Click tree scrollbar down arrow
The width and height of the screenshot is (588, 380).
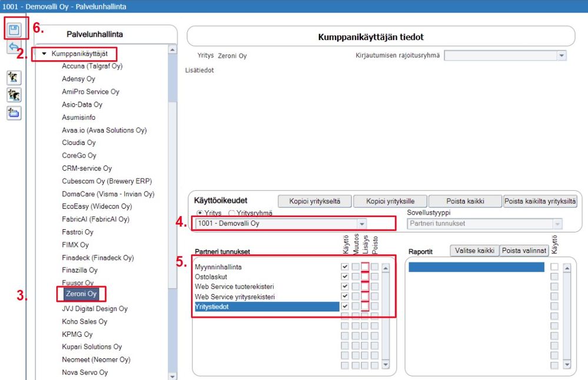tap(172, 376)
